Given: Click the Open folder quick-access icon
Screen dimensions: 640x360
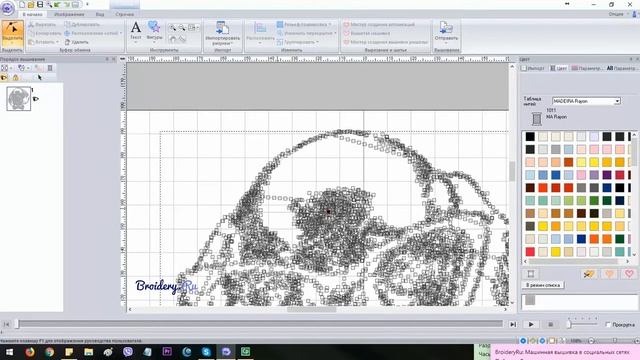Looking at the screenshot, I should (31, 4).
